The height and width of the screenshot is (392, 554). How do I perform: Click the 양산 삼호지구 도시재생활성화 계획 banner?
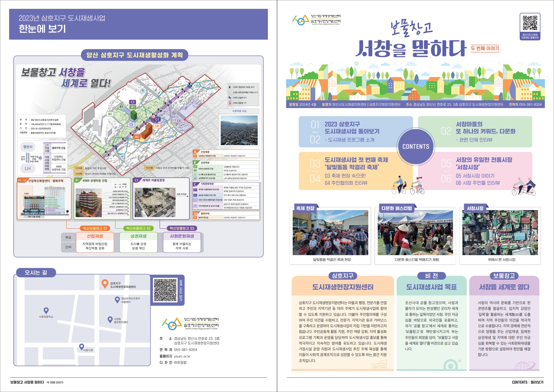[134, 55]
